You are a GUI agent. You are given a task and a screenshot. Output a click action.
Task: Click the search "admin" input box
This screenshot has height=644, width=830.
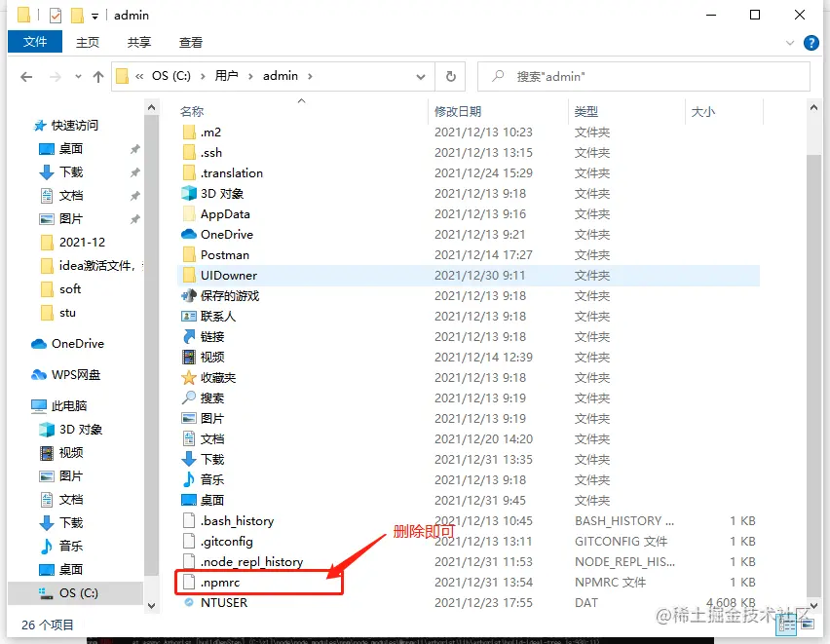click(644, 77)
